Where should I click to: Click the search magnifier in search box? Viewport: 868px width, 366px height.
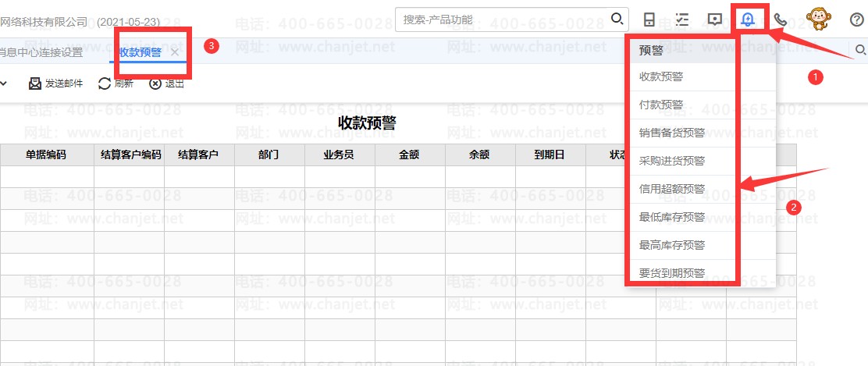[x=617, y=19]
